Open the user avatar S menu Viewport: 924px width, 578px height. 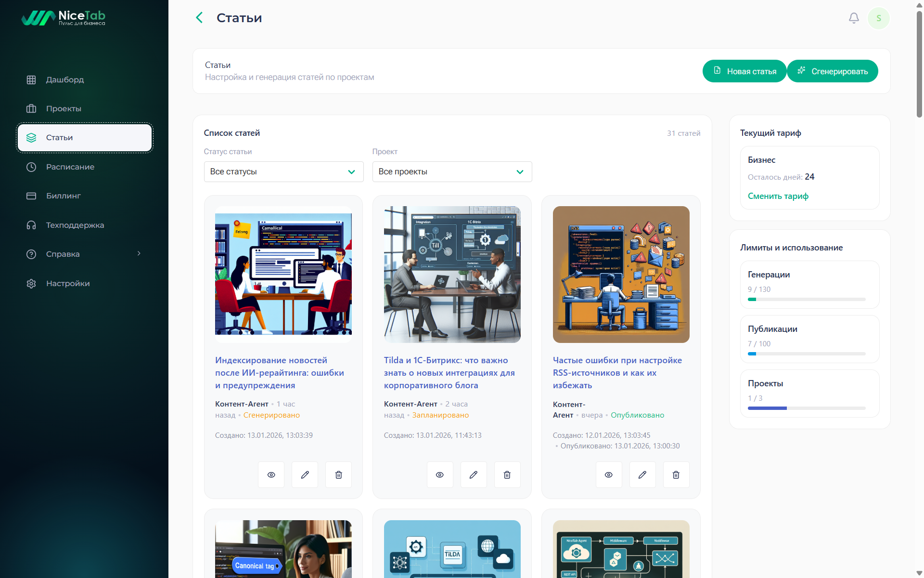[x=879, y=18]
